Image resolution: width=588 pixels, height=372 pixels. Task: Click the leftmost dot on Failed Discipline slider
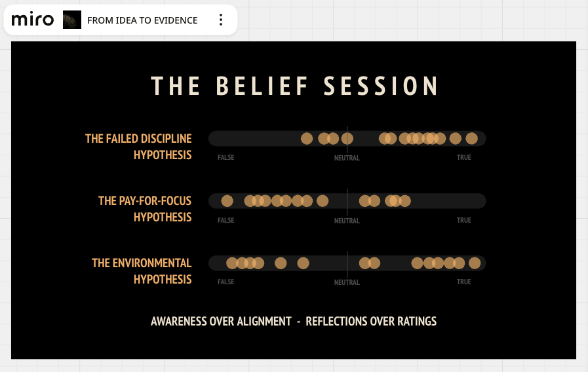[307, 139]
